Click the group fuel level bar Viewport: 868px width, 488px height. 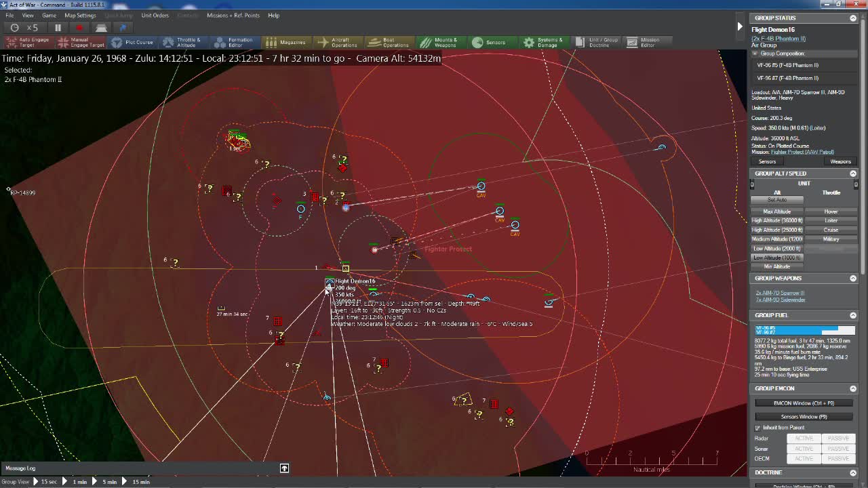[804, 330]
